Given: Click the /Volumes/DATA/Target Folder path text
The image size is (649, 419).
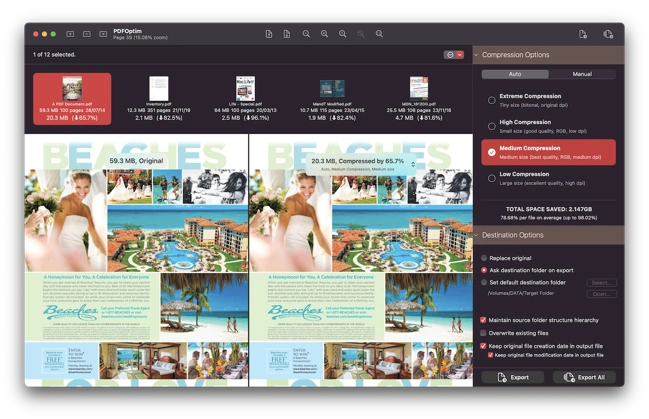Looking at the screenshot, I should pos(521,293).
